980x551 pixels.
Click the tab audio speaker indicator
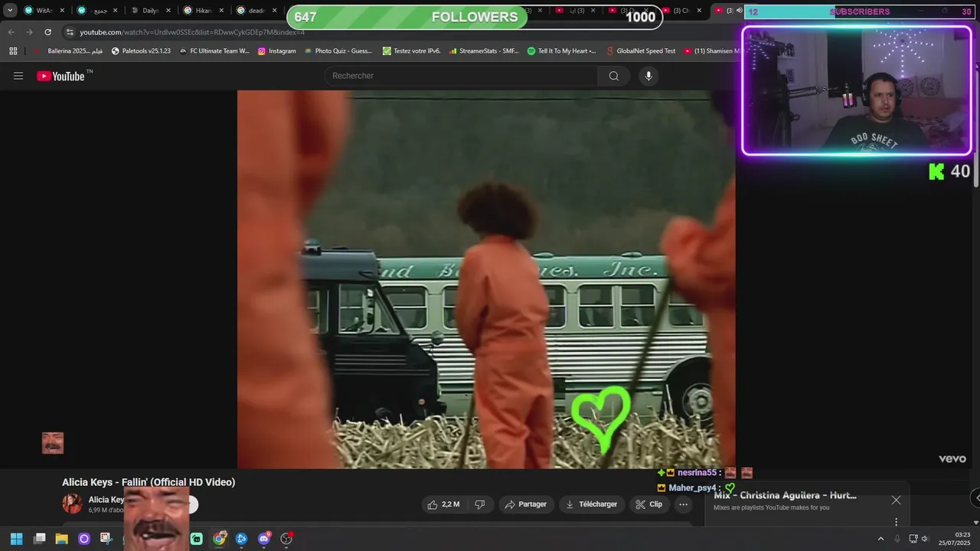pyautogui.click(x=740, y=11)
